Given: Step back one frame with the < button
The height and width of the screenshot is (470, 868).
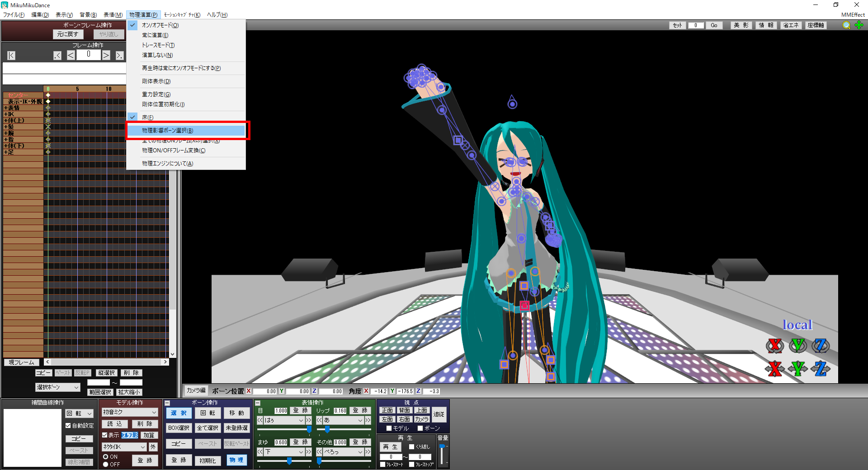Looking at the screenshot, I should click(x=71, y=55).
